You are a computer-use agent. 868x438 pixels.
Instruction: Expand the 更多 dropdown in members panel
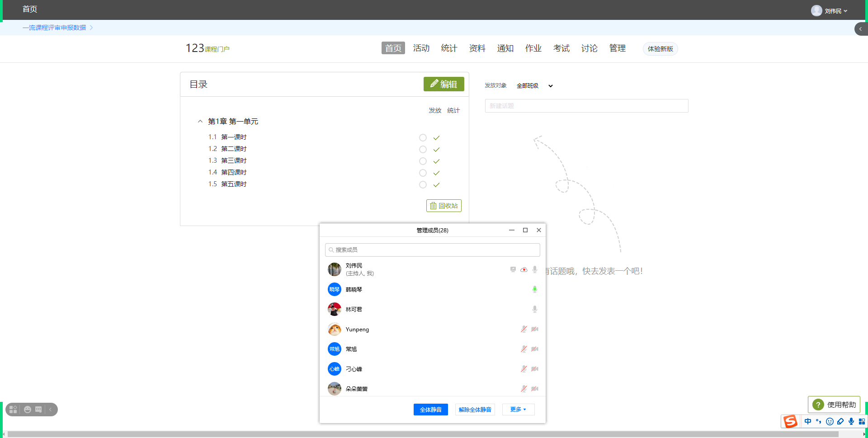click(x=518, y=410)
